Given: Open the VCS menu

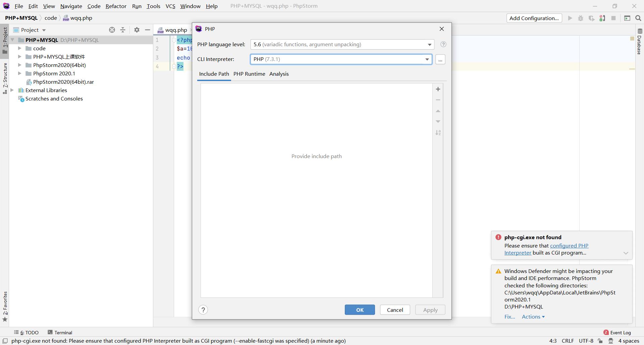Looking at the screenshot, I should (170, 6).
